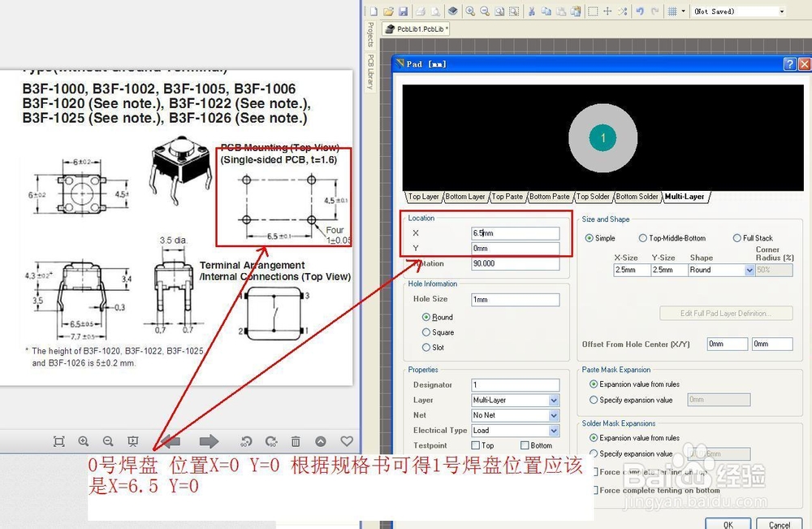Screen dimensions: 812x529
Task: Click the Undo arrow icon
Action: tap(640, 11)
